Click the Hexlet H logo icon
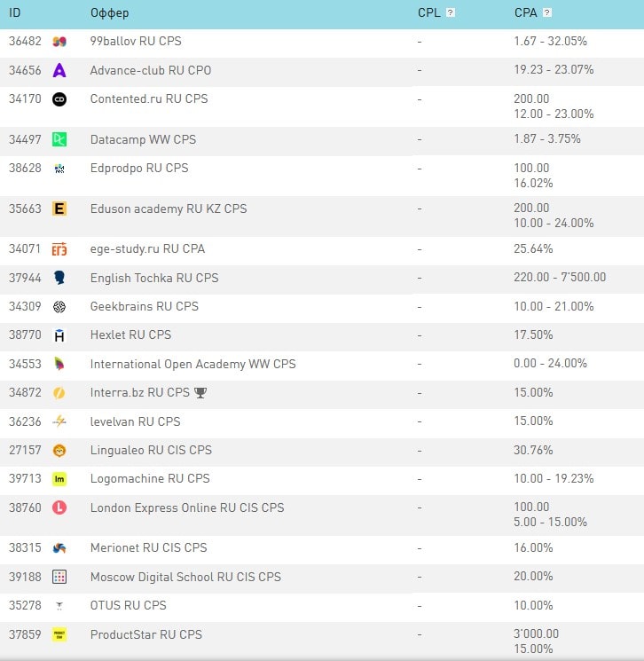This screenshot has height=661, width=644. point(59,335)
